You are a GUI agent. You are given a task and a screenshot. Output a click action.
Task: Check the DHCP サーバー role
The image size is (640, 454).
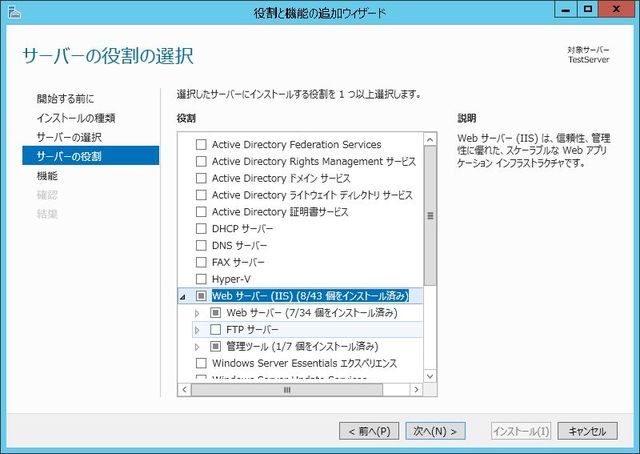coord(201,228)
